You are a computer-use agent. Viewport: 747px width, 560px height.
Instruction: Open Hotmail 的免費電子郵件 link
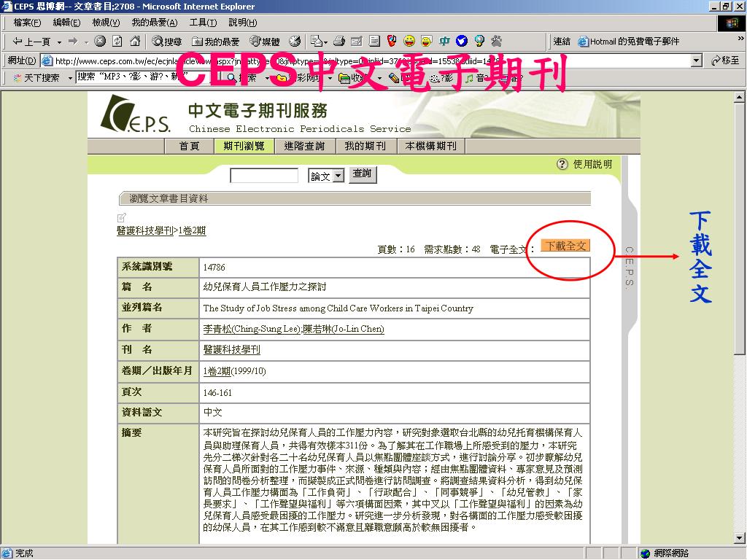[x=629, y=42]
